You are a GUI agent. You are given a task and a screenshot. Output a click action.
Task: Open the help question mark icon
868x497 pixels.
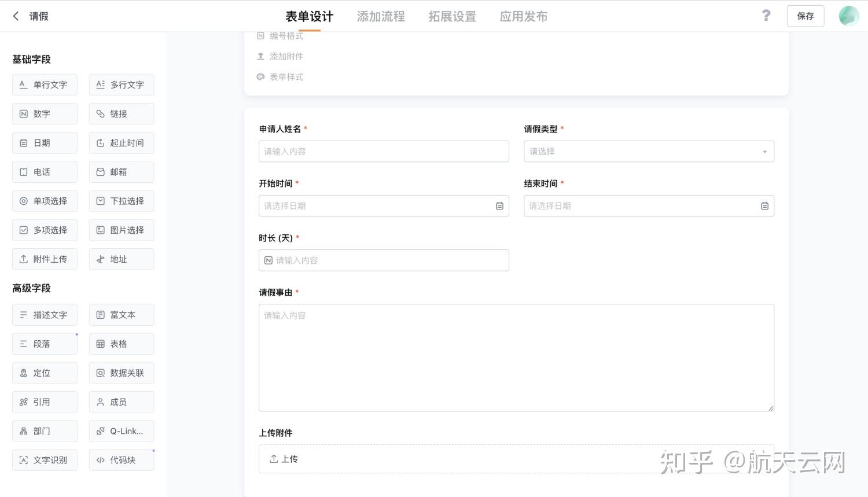(766, 16)
